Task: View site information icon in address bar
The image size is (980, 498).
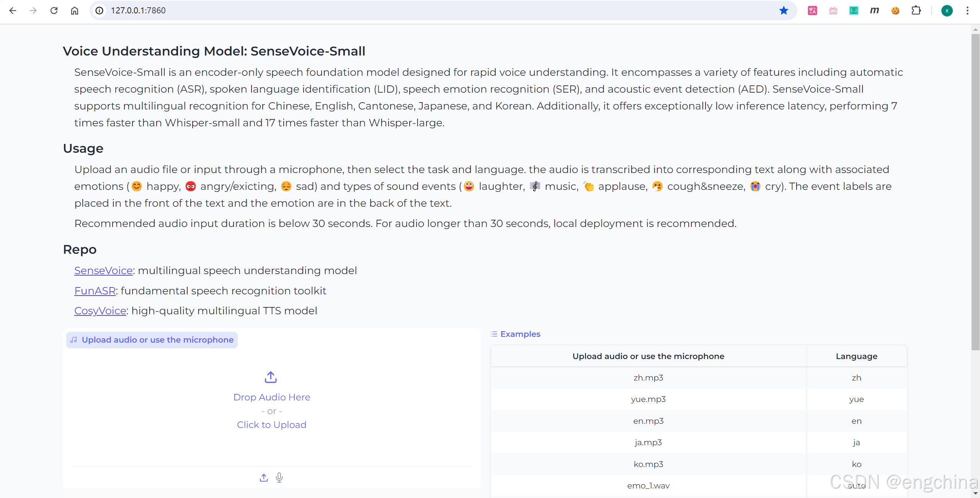Action: tap(100, 10)
